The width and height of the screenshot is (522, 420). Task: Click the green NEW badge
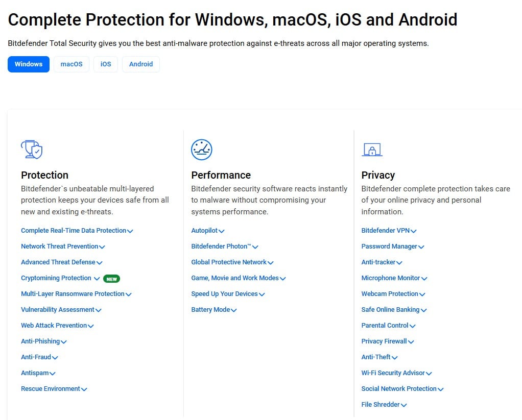[111, 279]
